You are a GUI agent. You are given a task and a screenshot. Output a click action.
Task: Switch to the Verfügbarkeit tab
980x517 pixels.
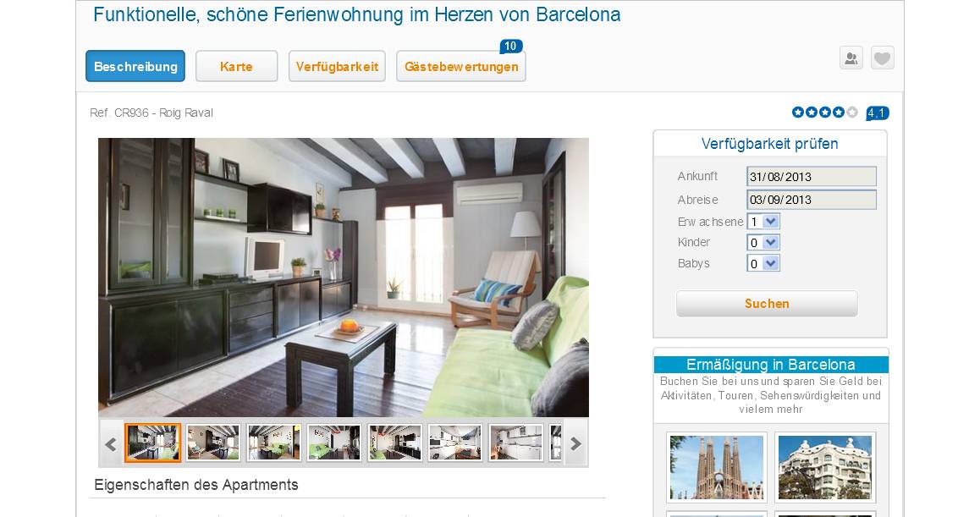click(x=337, y=66)
